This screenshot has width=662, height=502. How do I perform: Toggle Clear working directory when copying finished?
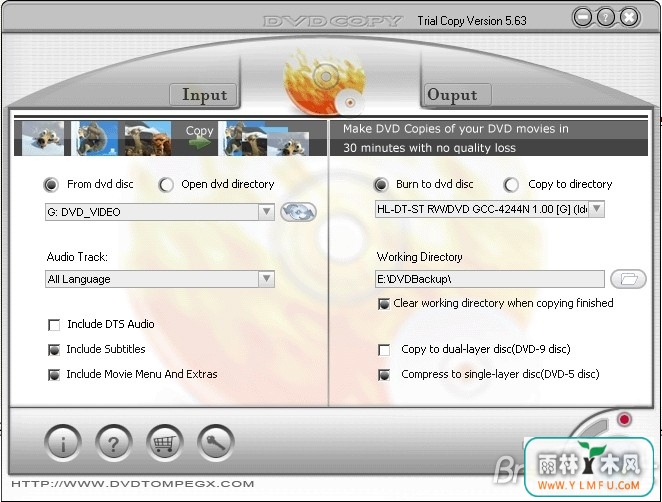point(384,304)
